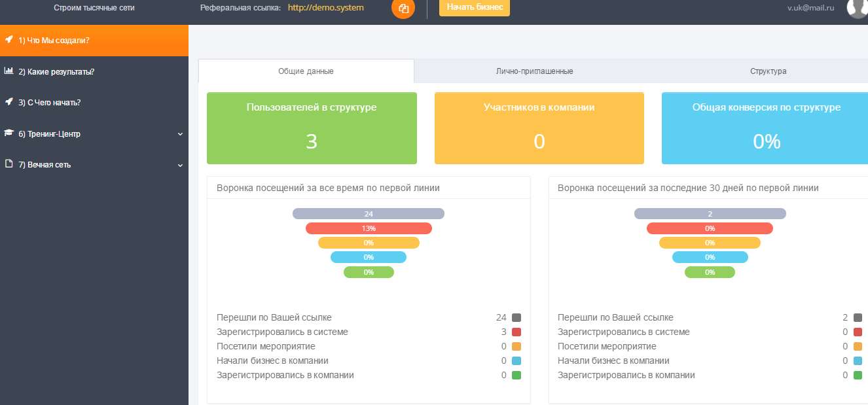Switch to the 'Структура' tab

(x=768, y=71)
